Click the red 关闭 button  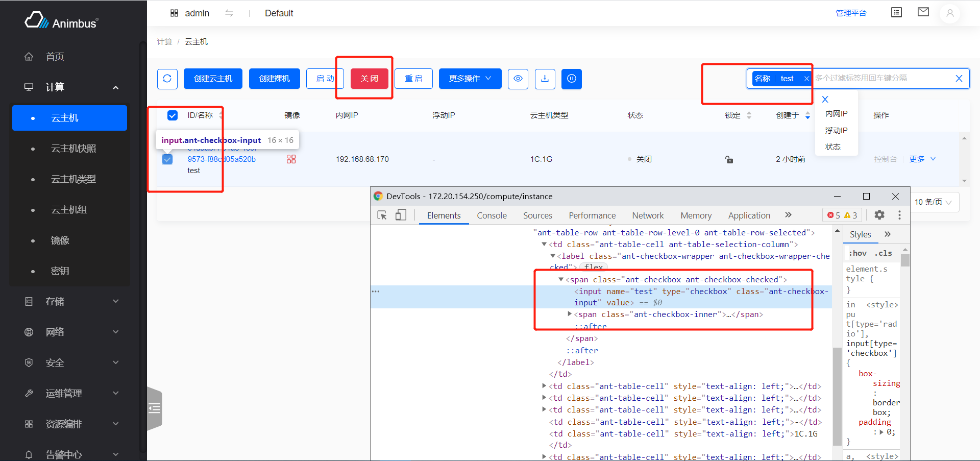point(369,79)
